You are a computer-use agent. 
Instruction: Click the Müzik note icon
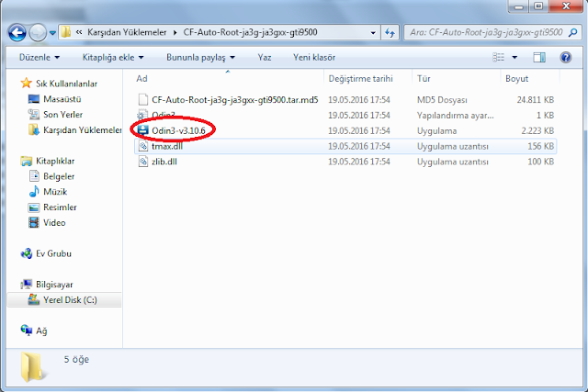click(34, 191)
